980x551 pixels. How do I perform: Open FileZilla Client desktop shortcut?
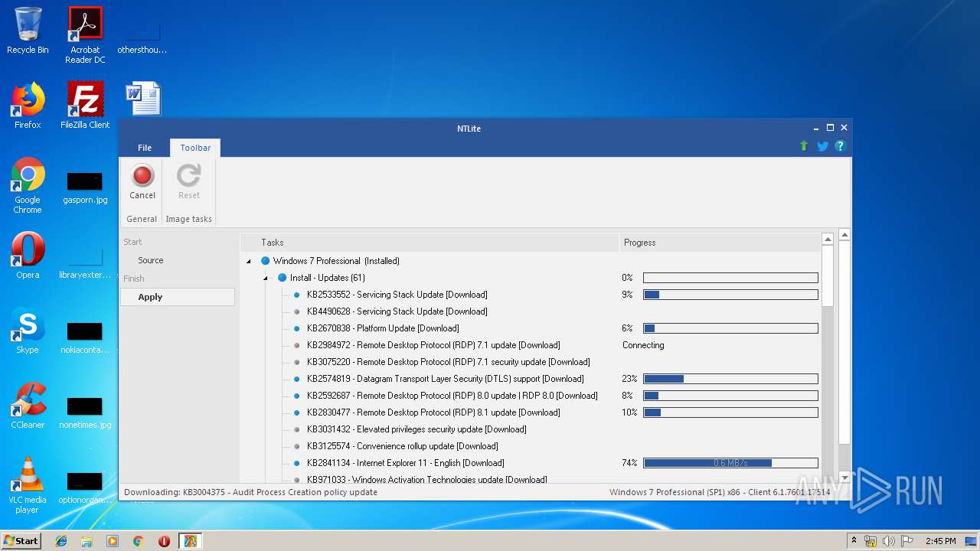tap(85, 106)
